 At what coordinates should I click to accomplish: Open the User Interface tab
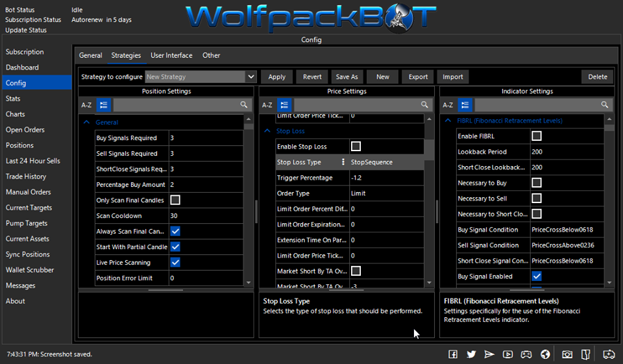pyautogui.click(x=171, y=55)
